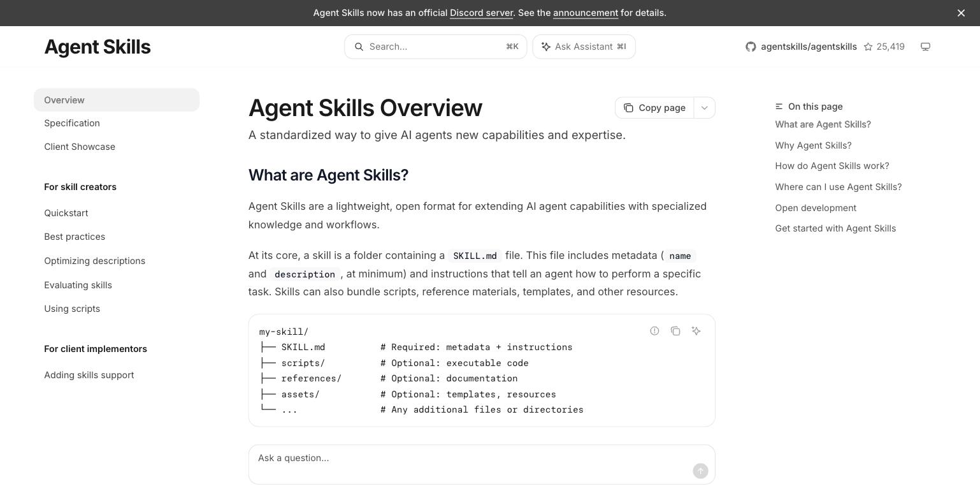
Task: Open the Adding skills support page
Action: click(x=89, y=375)
